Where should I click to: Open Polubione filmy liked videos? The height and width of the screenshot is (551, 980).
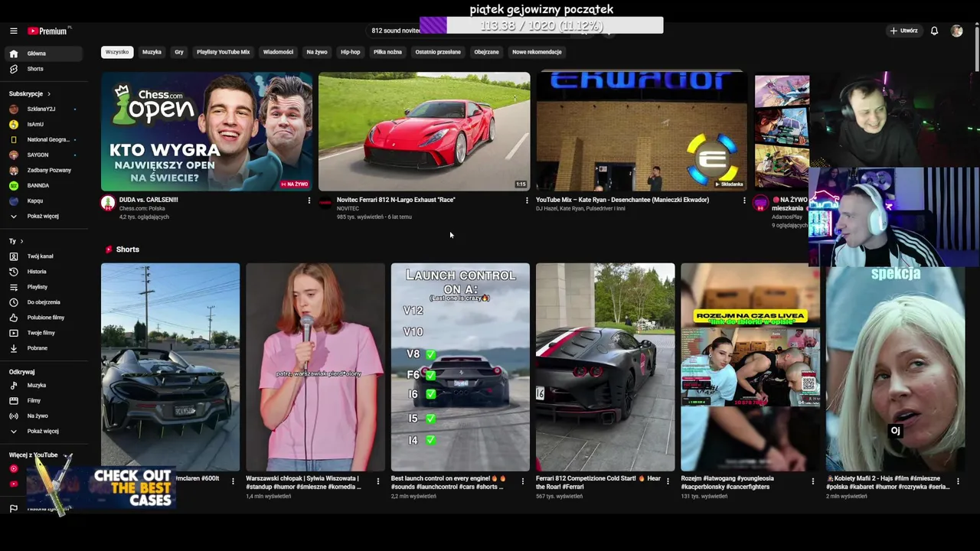tap(42, 318)
